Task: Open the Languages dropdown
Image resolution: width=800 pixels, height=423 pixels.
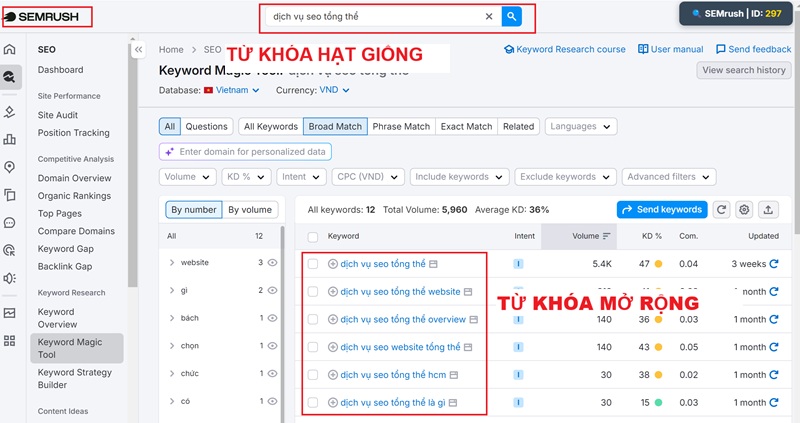Action: click(x=581, y=127)
